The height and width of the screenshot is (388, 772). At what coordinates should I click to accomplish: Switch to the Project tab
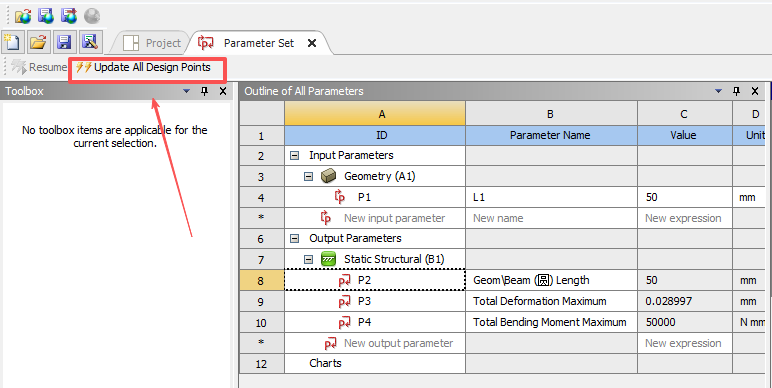click(152, 43)
